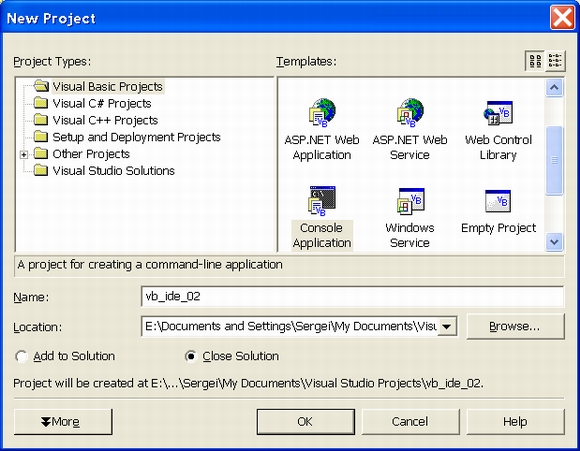Viewport: 580px width, 451px height.
Task: Select the ASP.NET Web Application template icon
Action: point(322,112)
